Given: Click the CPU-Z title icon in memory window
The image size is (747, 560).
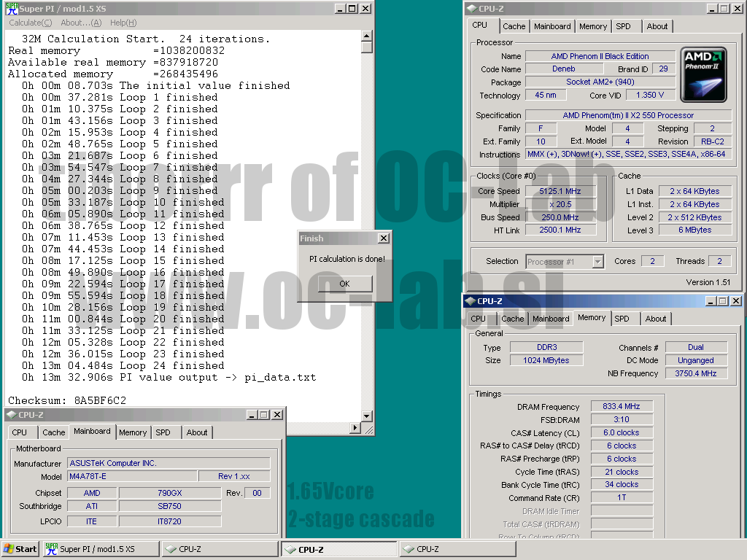Looking at the screenshot, I should point(471,301).
